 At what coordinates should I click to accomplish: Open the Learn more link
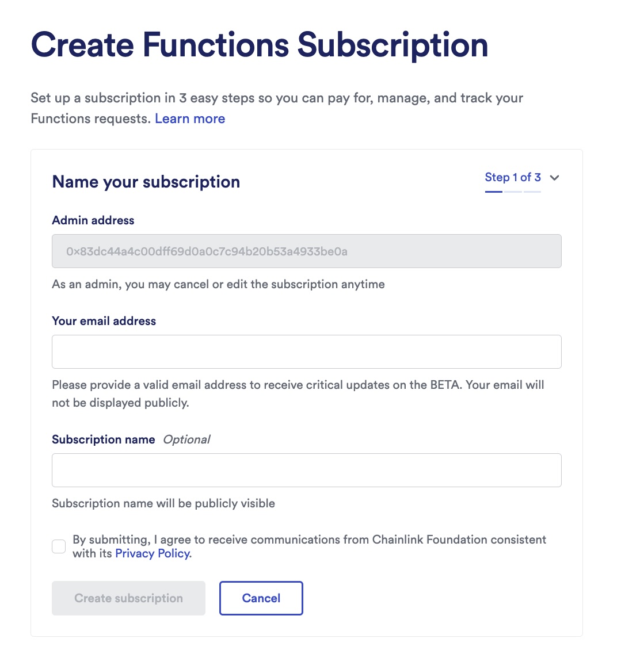click(x=190, y=118)
